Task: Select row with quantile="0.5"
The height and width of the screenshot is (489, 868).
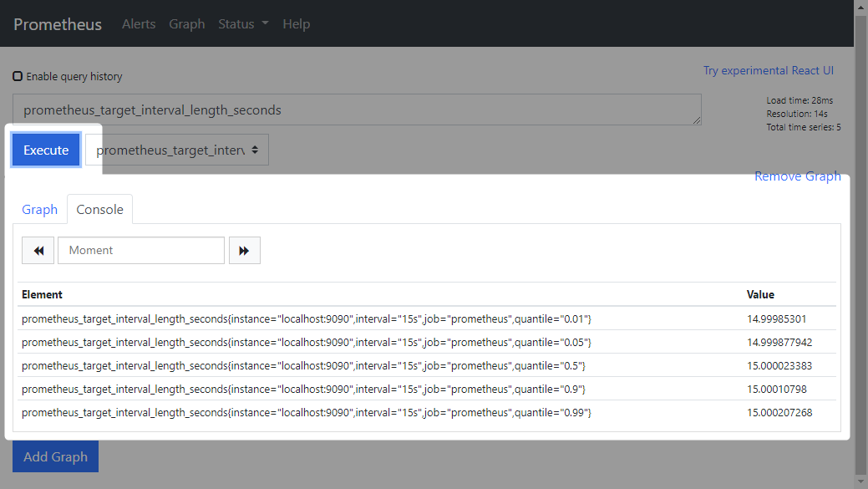Action: [427, 365]
